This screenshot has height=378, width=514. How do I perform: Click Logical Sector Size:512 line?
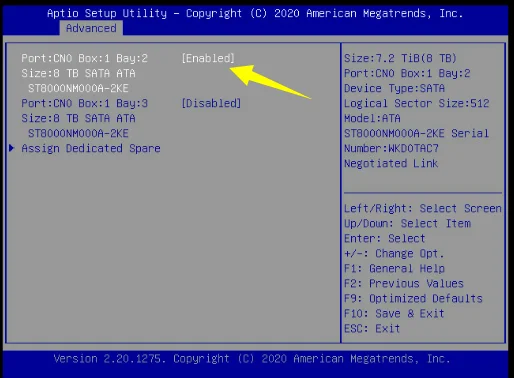(416, 103)
